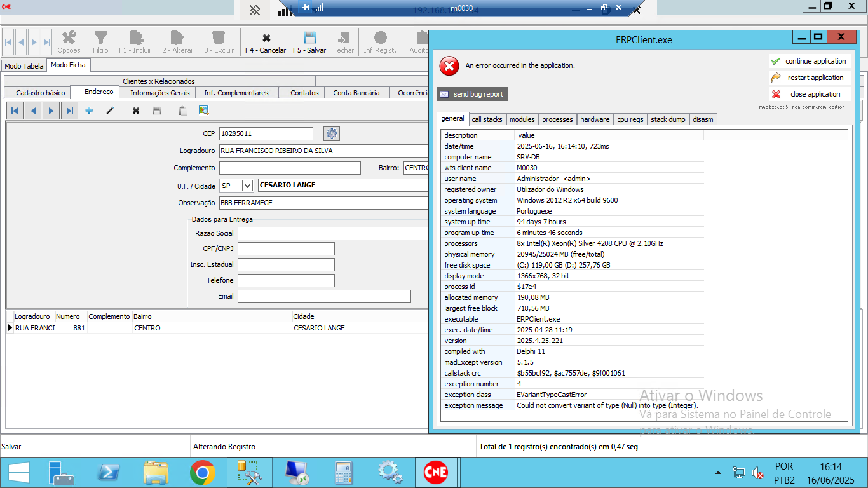Select the RUA FRANCI row in address grid
Image resolution: width=868 pixels, height=488 pixels.
[35, 328]
